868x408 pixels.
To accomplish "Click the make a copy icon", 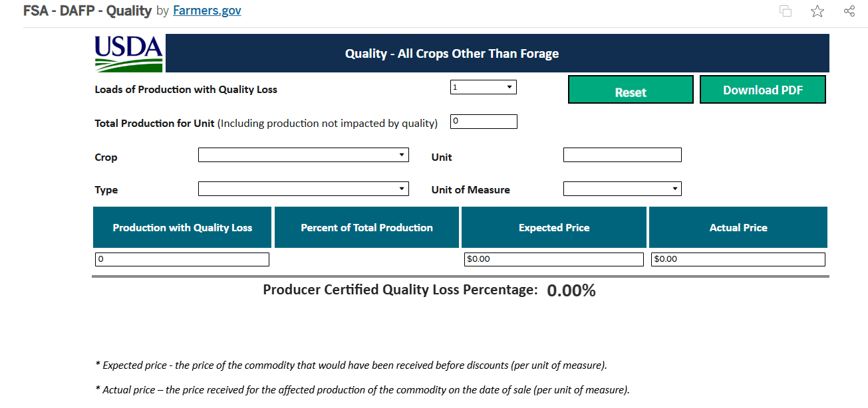I will coord(786,11).
